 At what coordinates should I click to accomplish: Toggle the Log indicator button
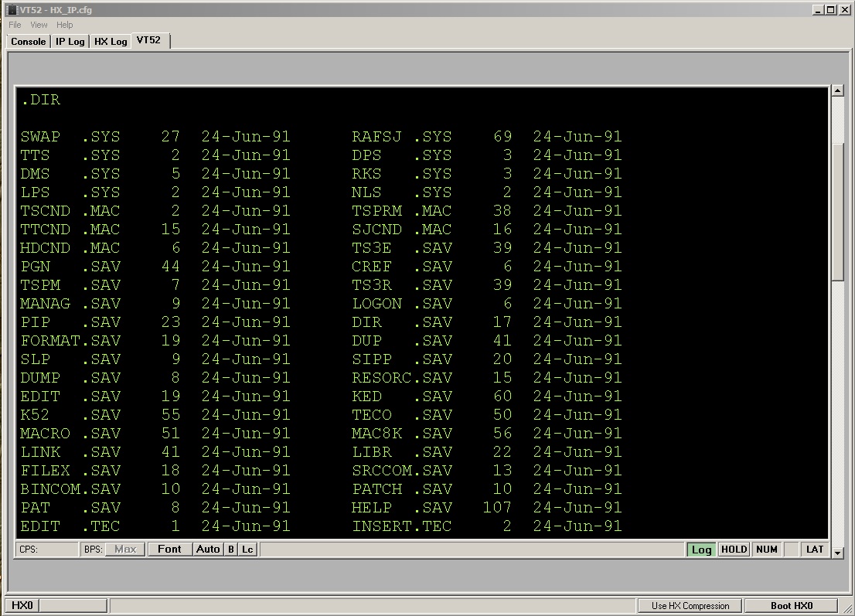coord(701,550)
